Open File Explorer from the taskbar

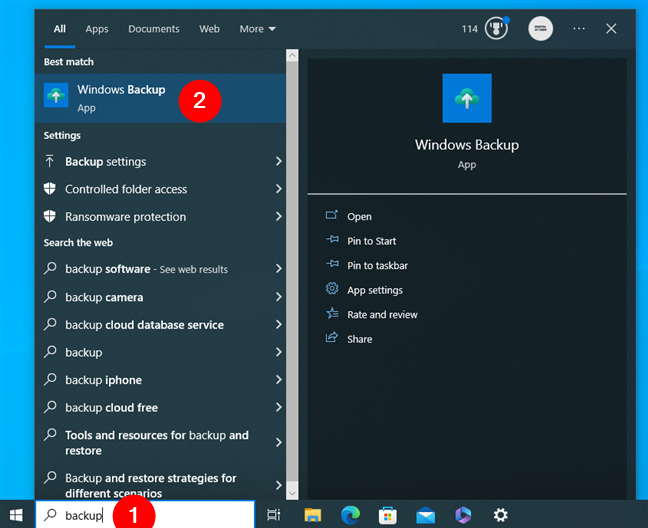(312, 515)
